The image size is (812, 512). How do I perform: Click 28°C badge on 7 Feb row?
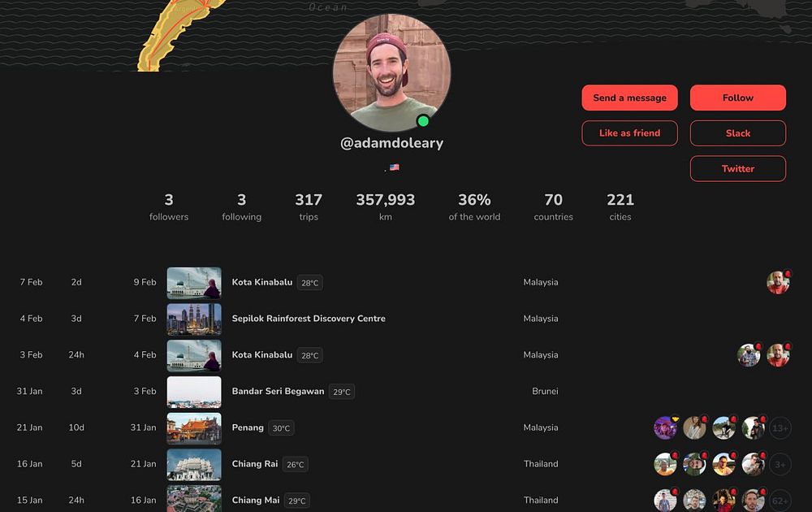pos(309,283)
